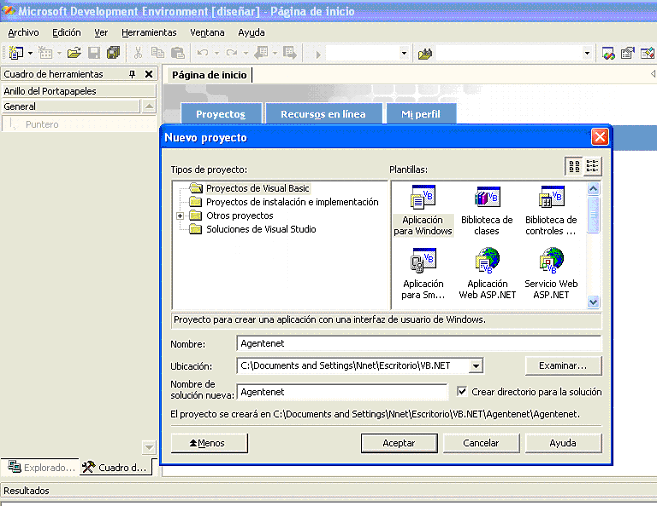Click the templates list scroll-up arrow
This screenshot has width=657, height=508.
click(593, 189)
